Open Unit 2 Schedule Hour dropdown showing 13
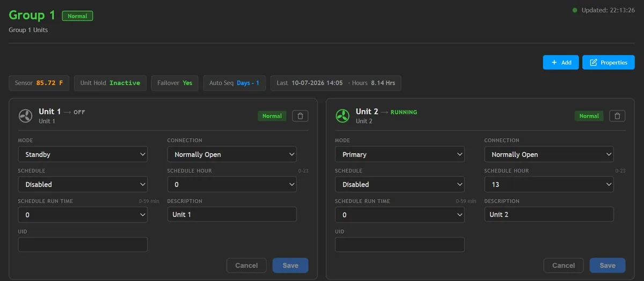This screenshot has height=281, width=644. pos(549,184)
